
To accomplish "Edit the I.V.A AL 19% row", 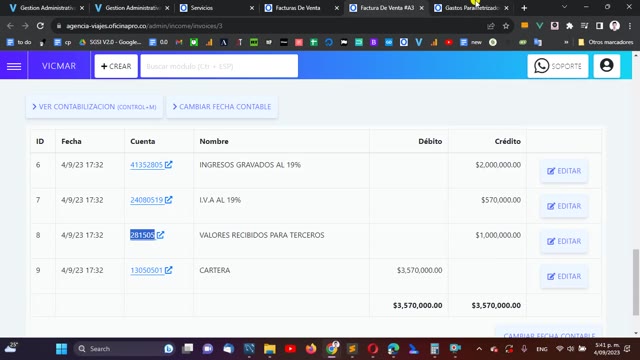I will tap(564, 206).
